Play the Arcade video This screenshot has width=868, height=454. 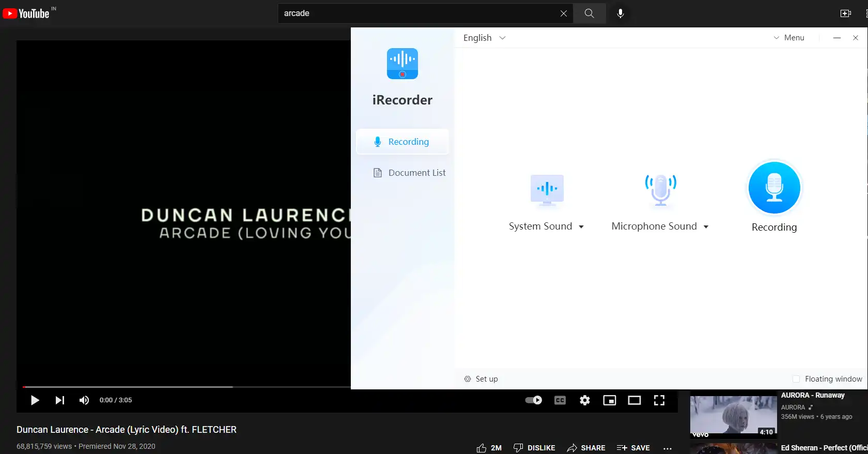pos(35,400)
